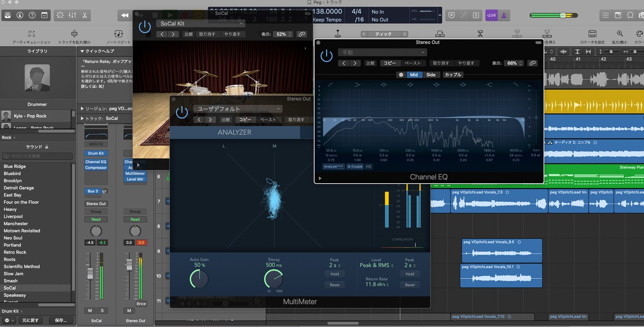Open the List Editors icon
The image size is (644, 327).
click(605, 15)
